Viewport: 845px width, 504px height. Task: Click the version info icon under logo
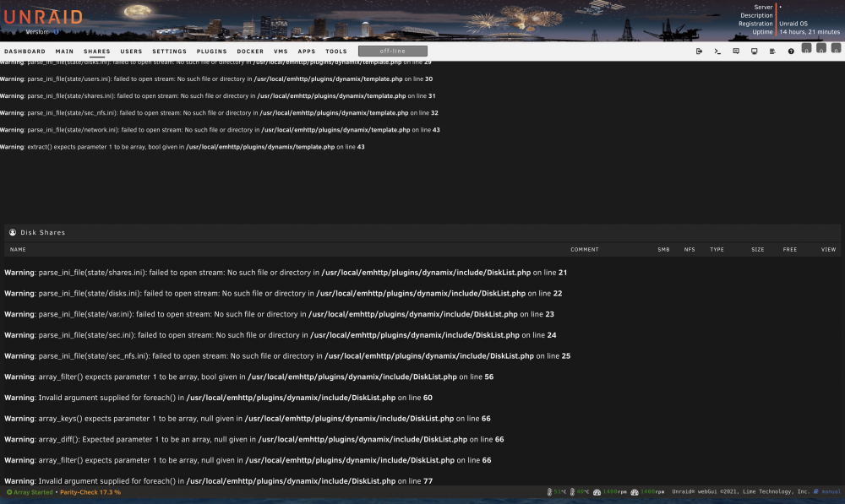[56, 32]
